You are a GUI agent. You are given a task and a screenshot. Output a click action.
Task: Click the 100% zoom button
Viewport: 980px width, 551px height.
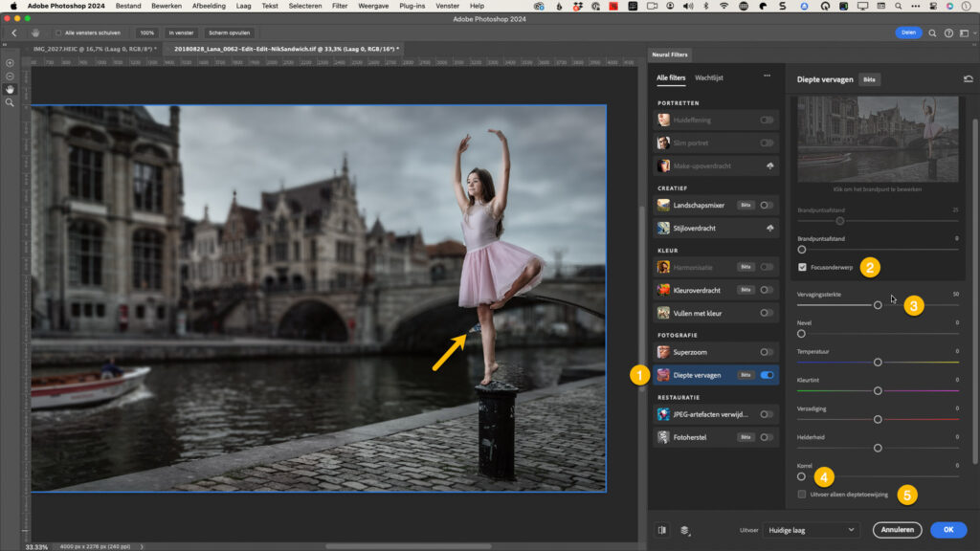point(146,33)
